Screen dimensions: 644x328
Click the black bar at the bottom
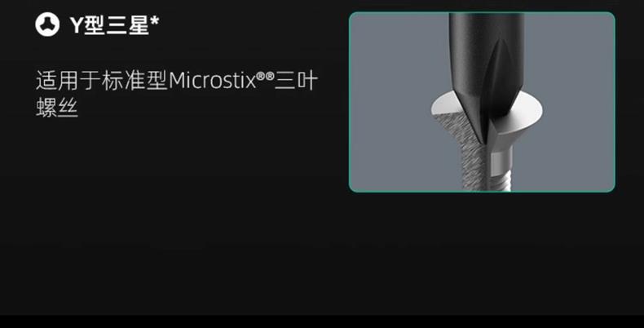[x=322, y=321]
